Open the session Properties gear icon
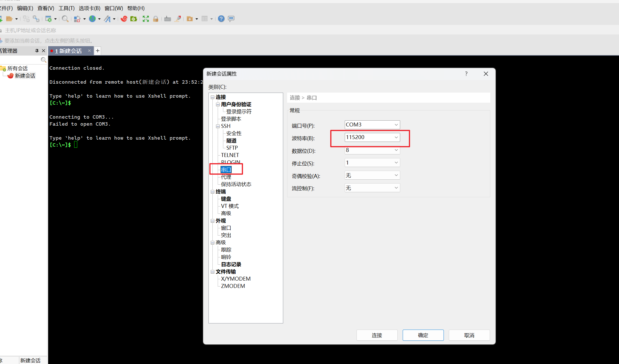The image size is (619, 364). pos(49,19)
